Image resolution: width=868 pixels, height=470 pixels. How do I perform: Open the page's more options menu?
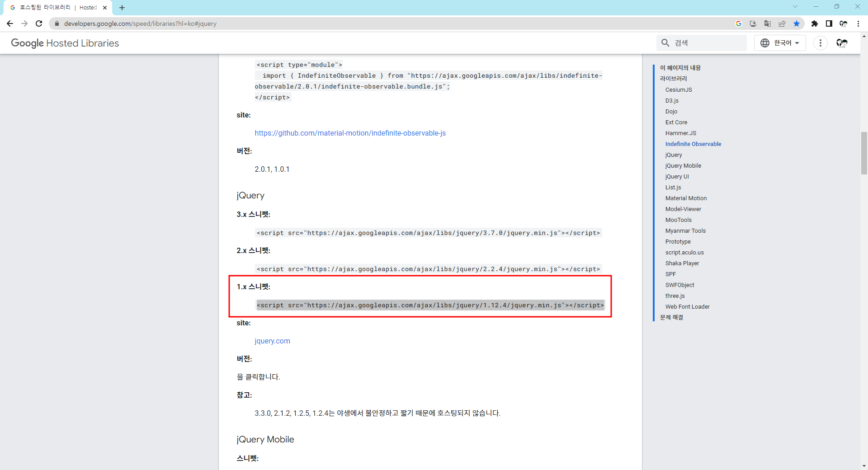821,43
